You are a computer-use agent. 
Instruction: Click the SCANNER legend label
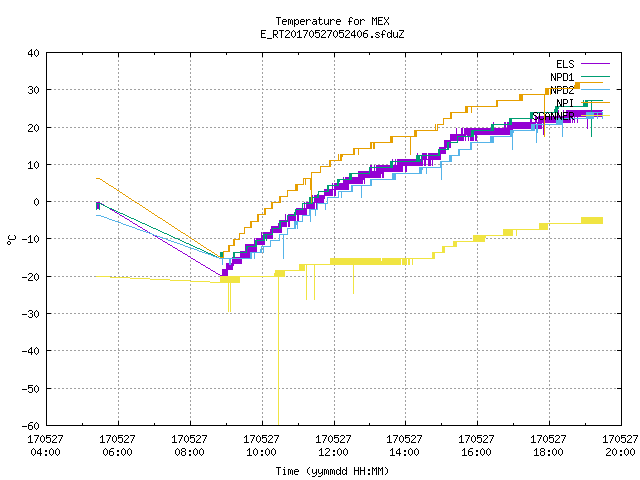553,116
